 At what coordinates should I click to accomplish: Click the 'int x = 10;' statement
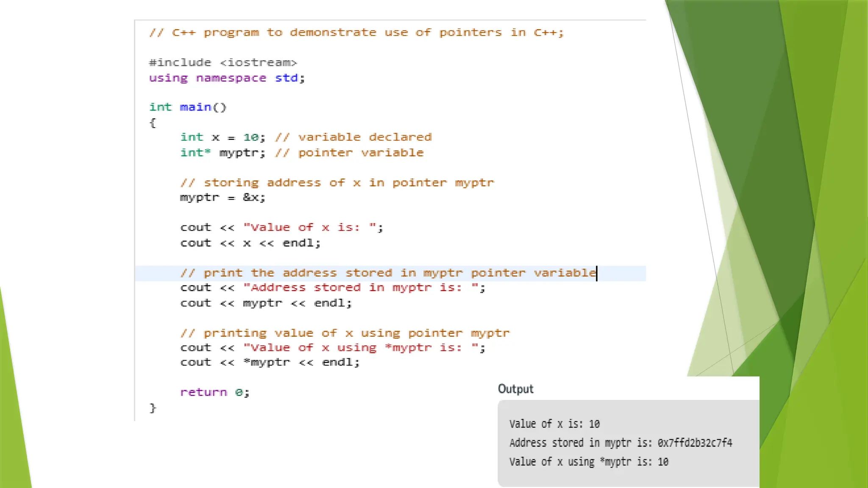coord(223,137)
